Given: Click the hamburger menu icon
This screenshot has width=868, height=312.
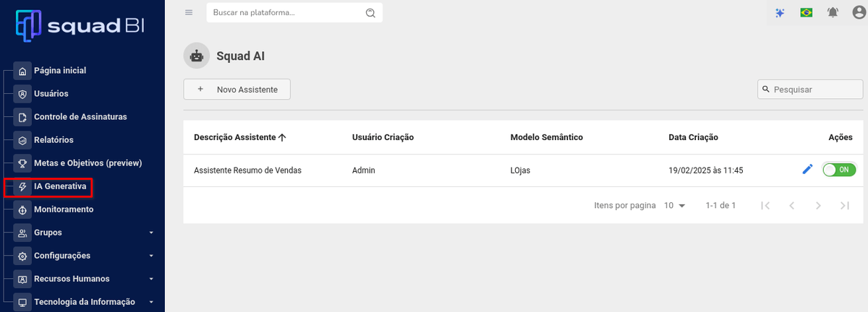Looking at the screenshot, I should point(189,12).
